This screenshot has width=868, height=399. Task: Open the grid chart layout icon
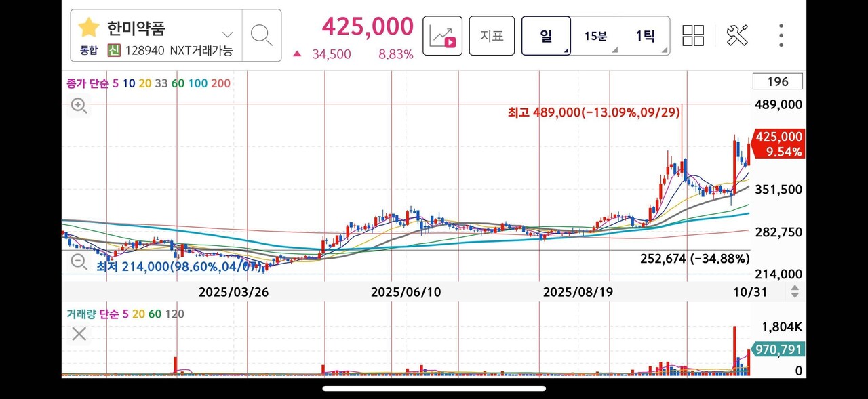(x=693, y=35)
